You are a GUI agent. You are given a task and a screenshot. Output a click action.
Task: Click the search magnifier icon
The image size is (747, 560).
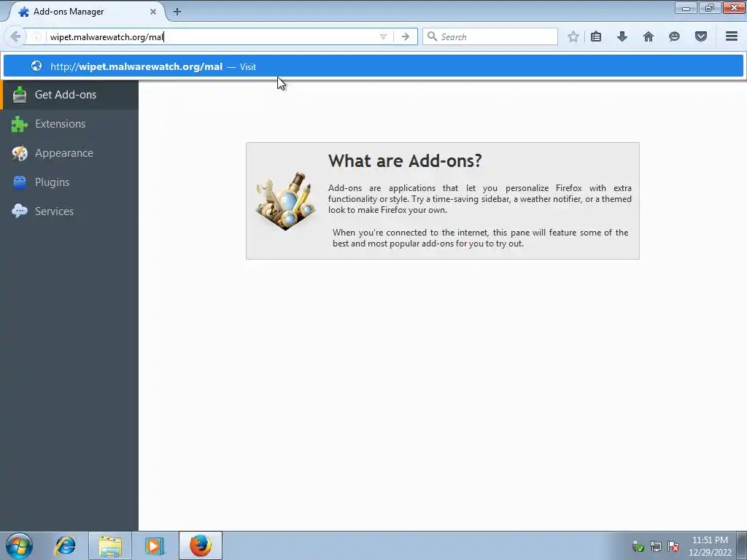(432, 36)
